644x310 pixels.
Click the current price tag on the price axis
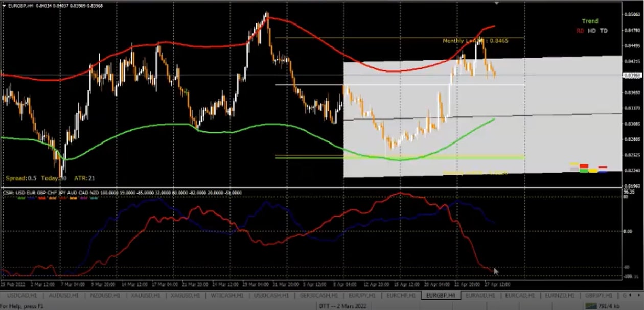(631, 76)
